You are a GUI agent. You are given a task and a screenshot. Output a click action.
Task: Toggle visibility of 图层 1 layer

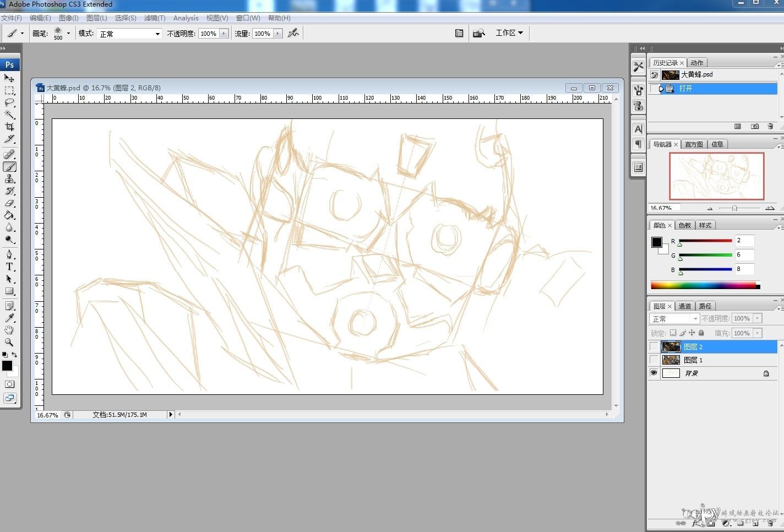click(x=654, y=360)
